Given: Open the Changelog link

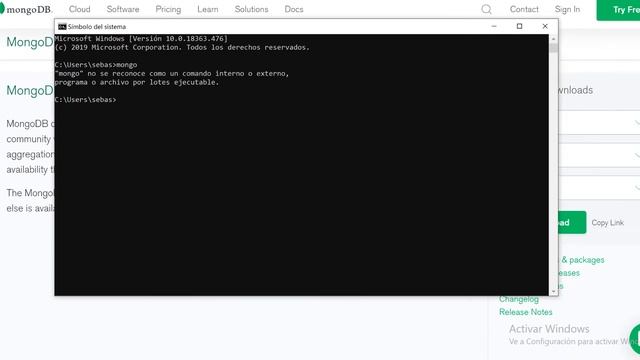Looking at the screenshot, I should pyautogui.click(x=519, y=299).
